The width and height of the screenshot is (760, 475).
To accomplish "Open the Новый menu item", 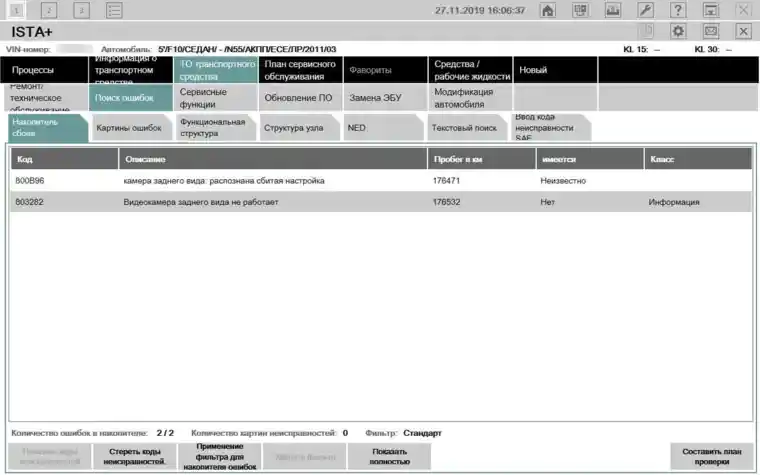I will [x=555, y=70].
